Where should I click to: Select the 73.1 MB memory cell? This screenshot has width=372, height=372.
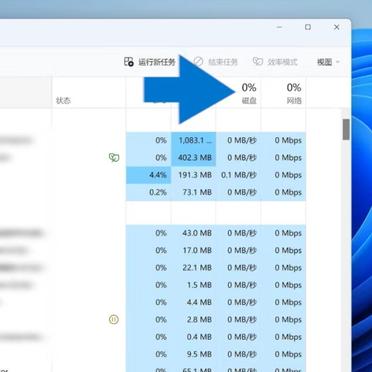(193, 192)
